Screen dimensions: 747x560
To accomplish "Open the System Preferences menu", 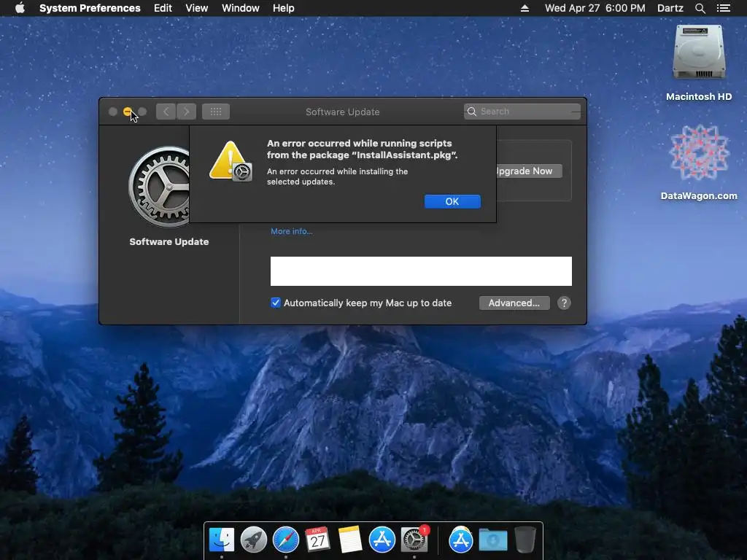I will click(x=90, y=8).
